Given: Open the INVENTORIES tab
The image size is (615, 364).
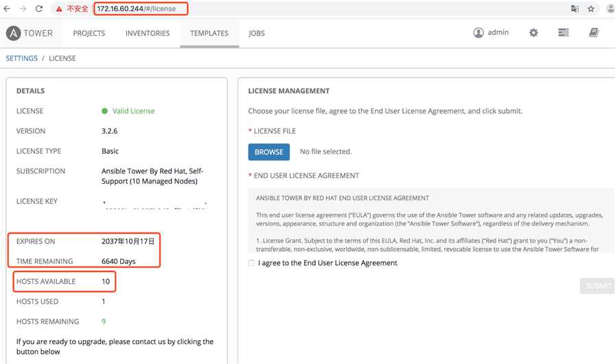Looking at the screenshot, I should coord(148,34).
